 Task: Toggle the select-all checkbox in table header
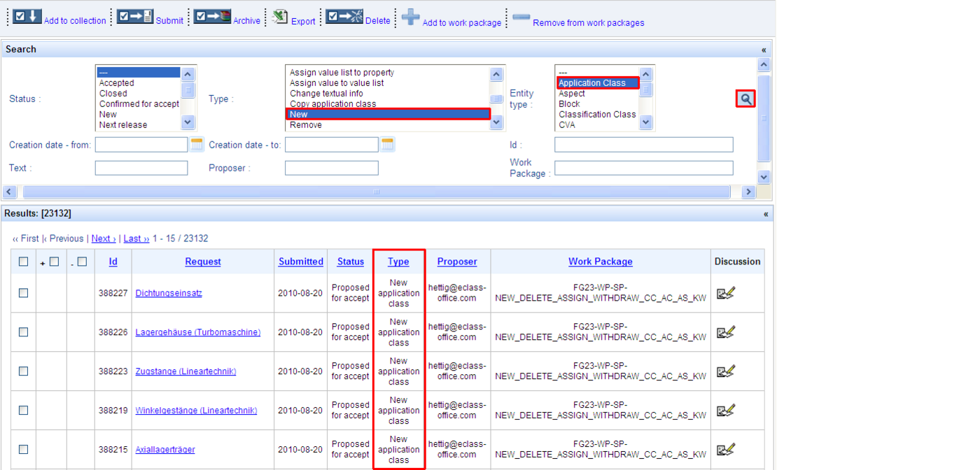(x=24, y=262)
